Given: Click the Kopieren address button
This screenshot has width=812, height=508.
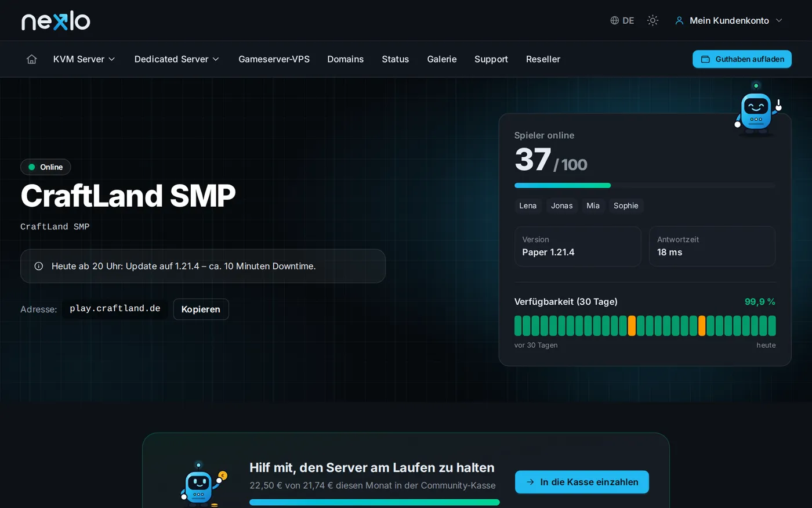Looking at the screenshot, I should pos(201,309).
